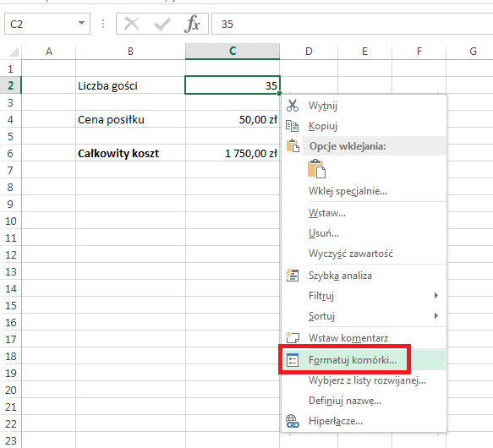
Task: Click the Copy icon beside Kopiuj
Action: (x=292, y=126)
